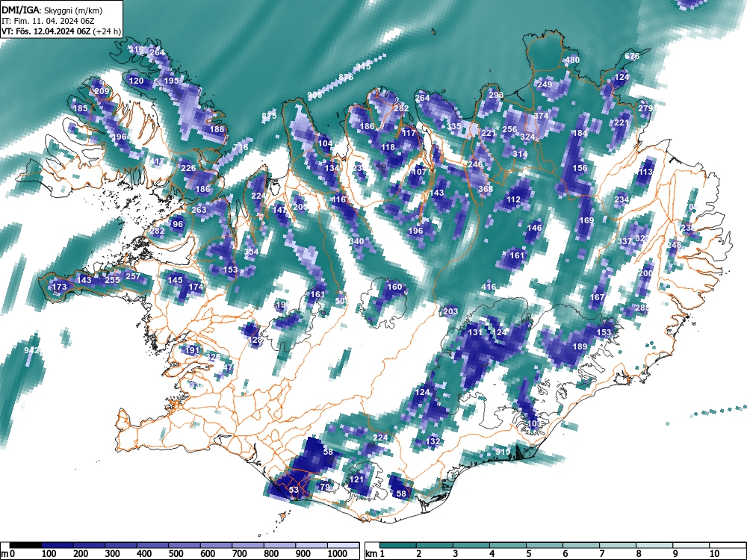747x560 pixels.
Task: Click the visibility value 263 on map
Action: pos(199,210)
